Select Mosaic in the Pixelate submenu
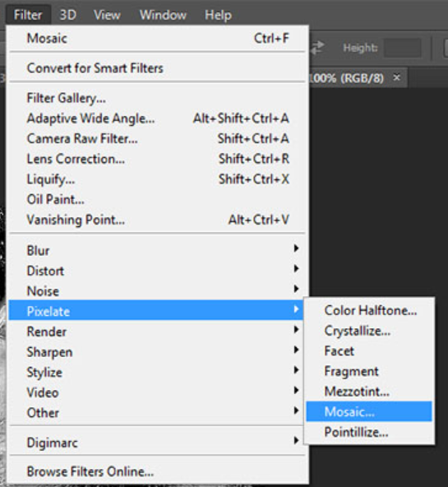Viewport: 448px width, 487px height. (369, 411)
